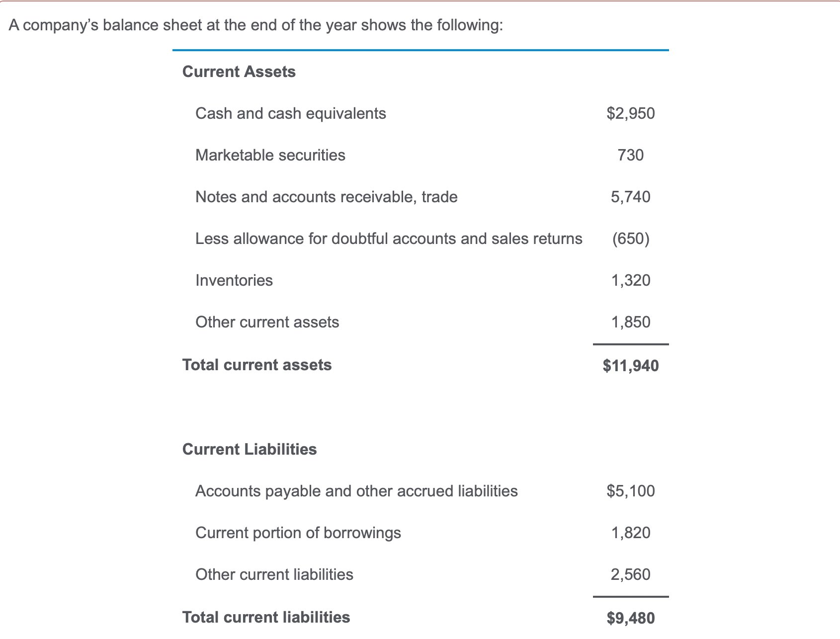840x639 pixels.
Task: Select the Less allowance for doubtful accounts label
Action: 389,239
